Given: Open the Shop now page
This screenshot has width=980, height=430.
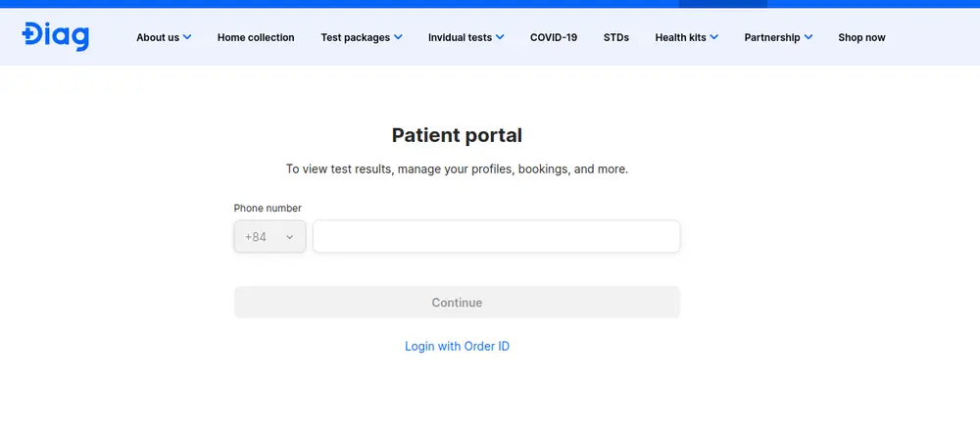Looking at the screenshot, I should point(861,37).
